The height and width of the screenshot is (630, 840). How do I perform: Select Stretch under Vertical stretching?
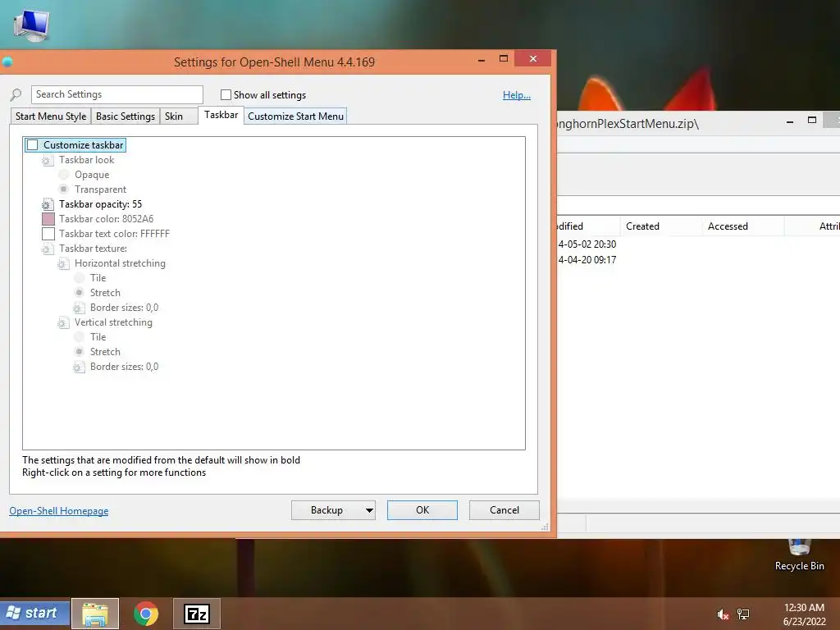(80, 351)
